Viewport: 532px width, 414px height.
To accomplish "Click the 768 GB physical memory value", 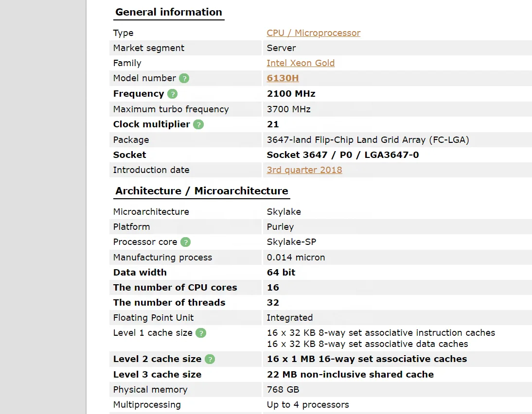I will [x=283, y=390].
